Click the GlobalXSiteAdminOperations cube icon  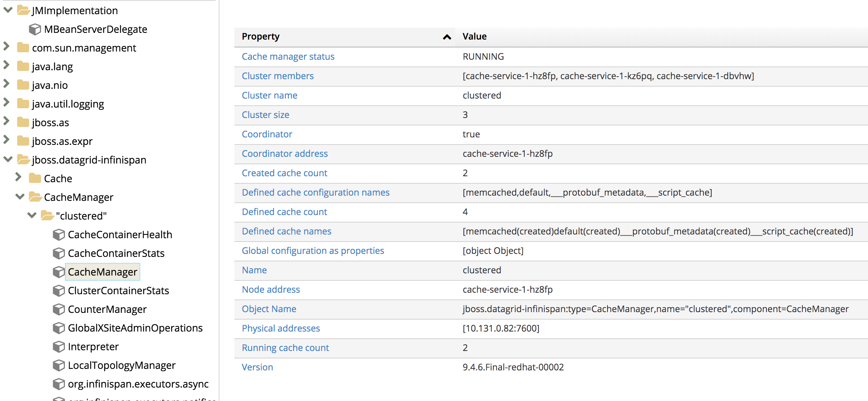tap(59, 328)
